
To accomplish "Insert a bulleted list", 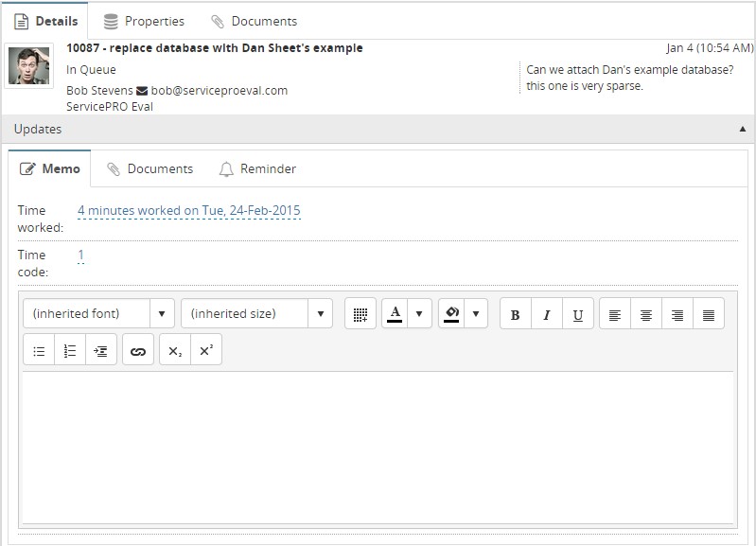I will click(x=39, y=350).
